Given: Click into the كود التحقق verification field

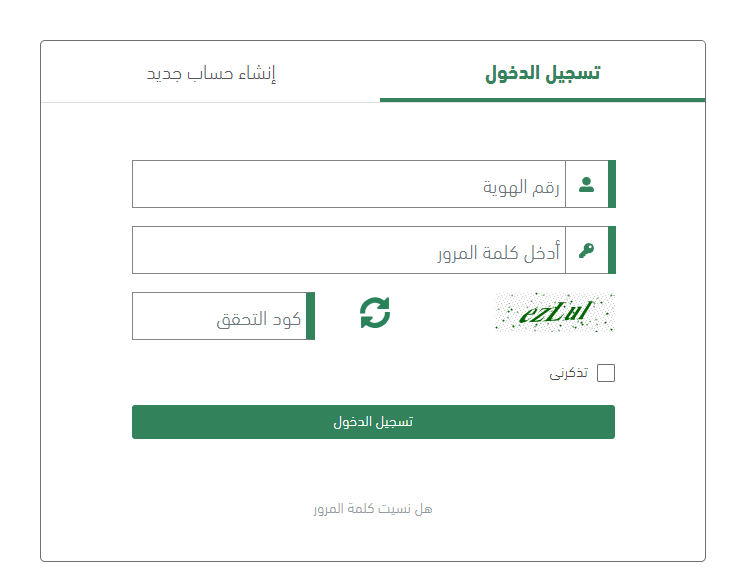Looking at the screenshot, I should tap(219, 316).
